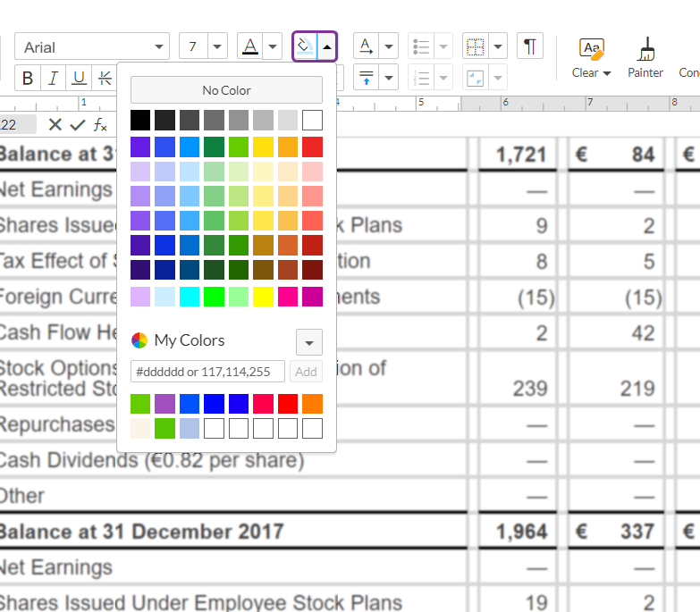Image resolution: width=700 pixels, height=612 pixels.
Task: Collapse the fill color palette arrow
Action: coord(327,46)
